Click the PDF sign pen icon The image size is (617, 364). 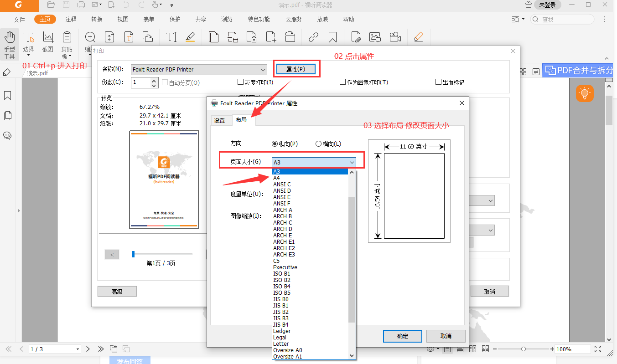tap(418, 37)
